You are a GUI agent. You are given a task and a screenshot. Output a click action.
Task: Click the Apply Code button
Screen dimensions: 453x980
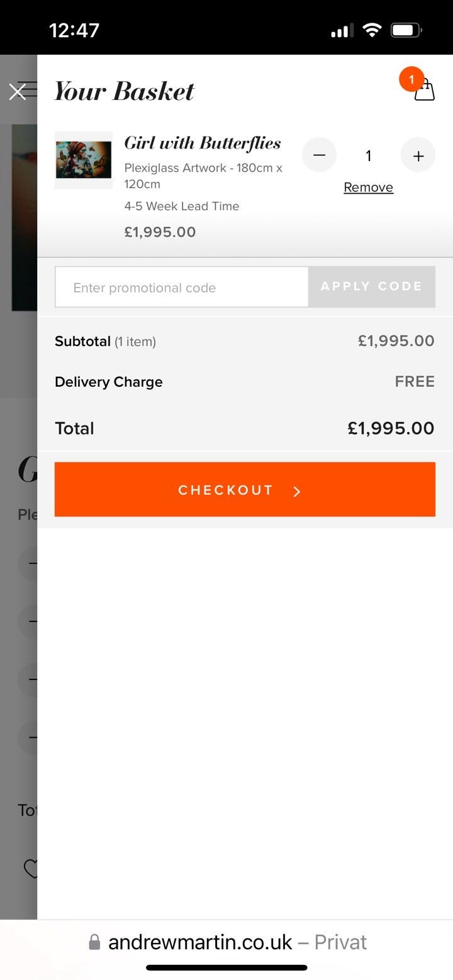[372, 287]
